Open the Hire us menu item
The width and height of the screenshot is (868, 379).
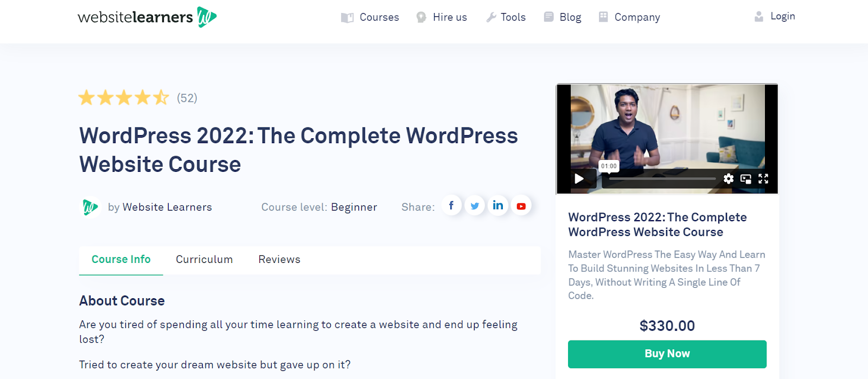click(x=450, y=17)
